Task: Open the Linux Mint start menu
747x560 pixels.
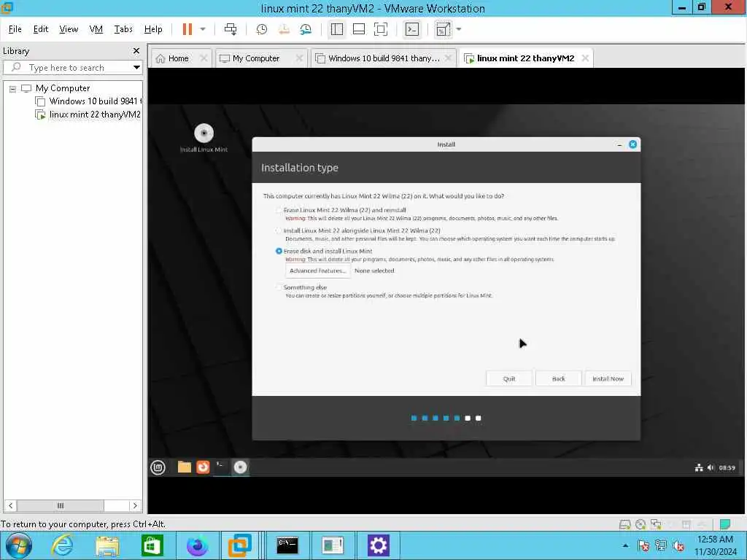Action: 158,467
